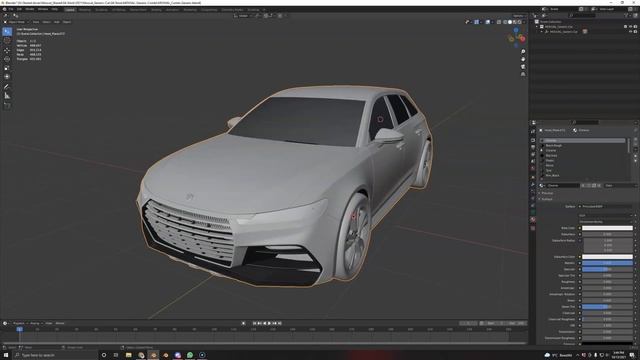The image size is (640, 360).
Task: Toggle camera view in viewport
Action: click(523, 67)
